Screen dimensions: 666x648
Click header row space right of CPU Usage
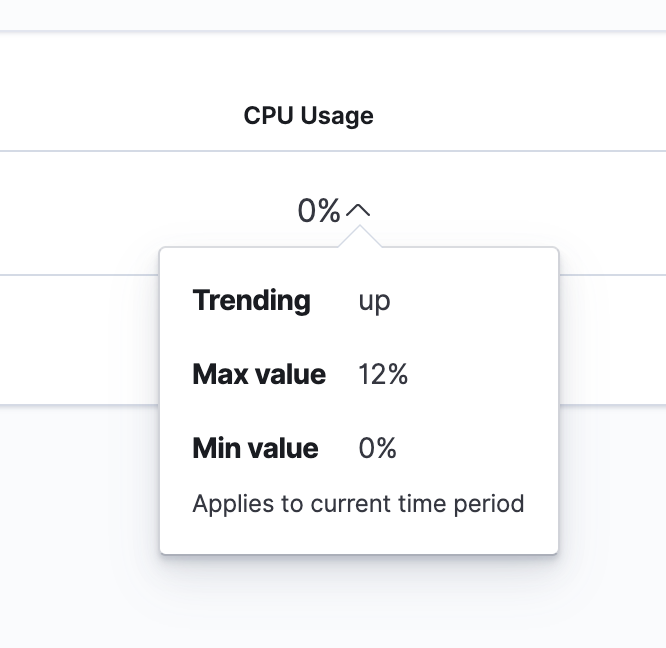coord(520,116)
